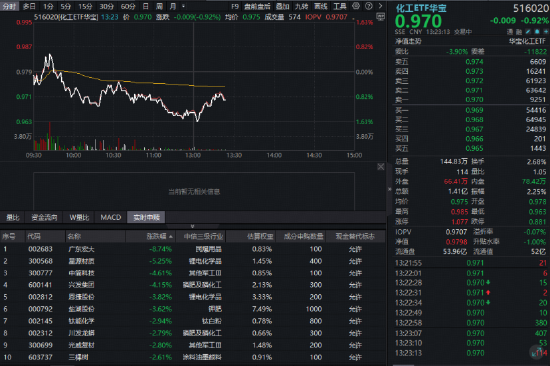Select the 实时申赎 tab

pos(147,217)
